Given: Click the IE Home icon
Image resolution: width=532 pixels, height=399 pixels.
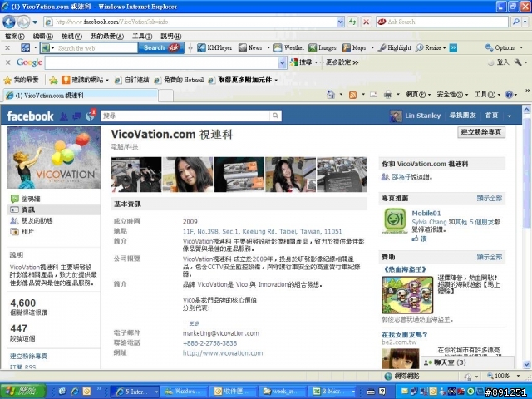Looking at the screenshot, I should point(331,95).
